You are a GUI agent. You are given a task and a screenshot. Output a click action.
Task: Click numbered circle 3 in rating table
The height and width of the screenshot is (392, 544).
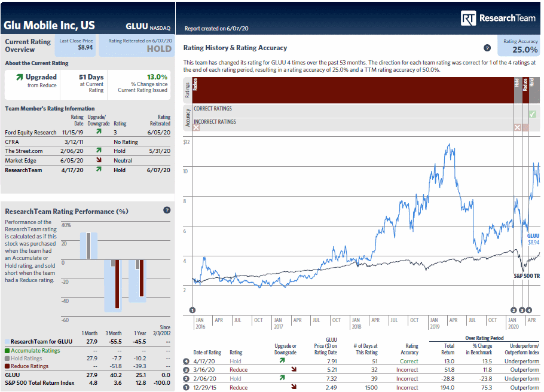(x=187, y=370)
